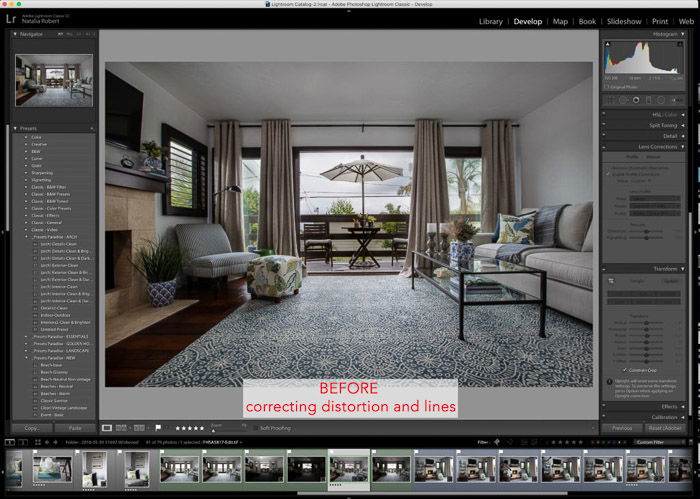Select the first green-labeled filmstrip thumbnail
This screenshot has height=499, width=700.
(x=179, y=470)
